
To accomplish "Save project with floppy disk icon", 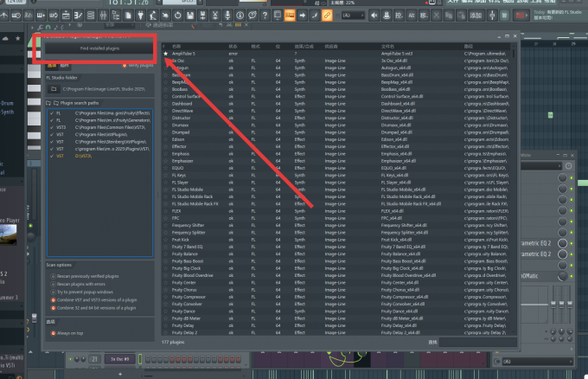I will 190,16.
